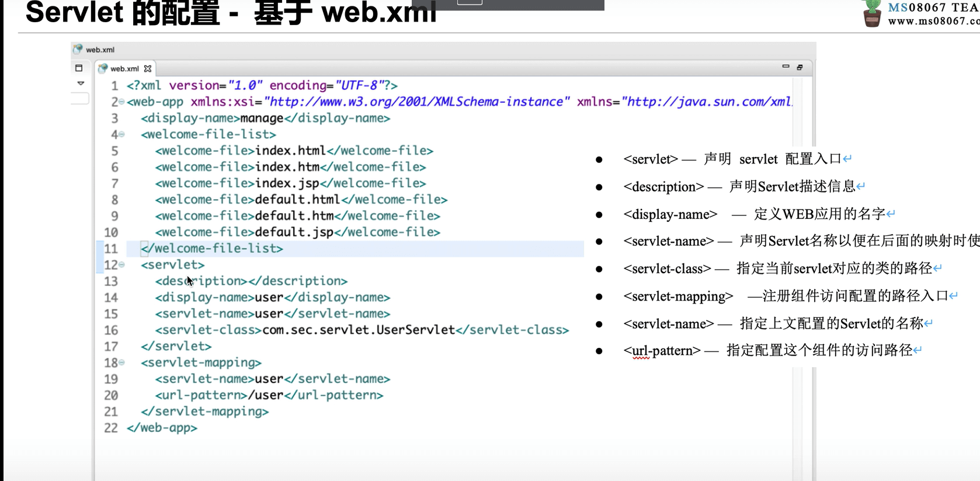Click the XMLSchema-instance URL on line 2
Screen dimensions: 980x481
click(x=416, y=102)
